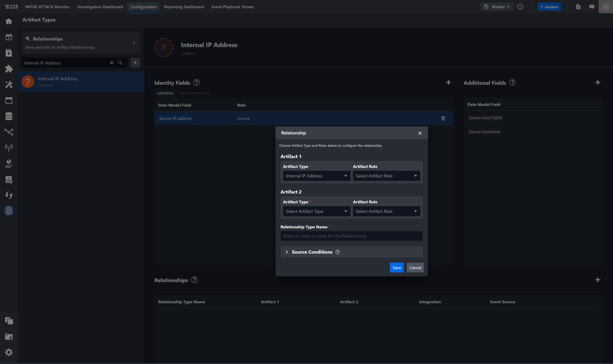This screenshot has width=613, height=364.
Task: Click the Relationship Type Name input
Action: (x=352, y=236)
